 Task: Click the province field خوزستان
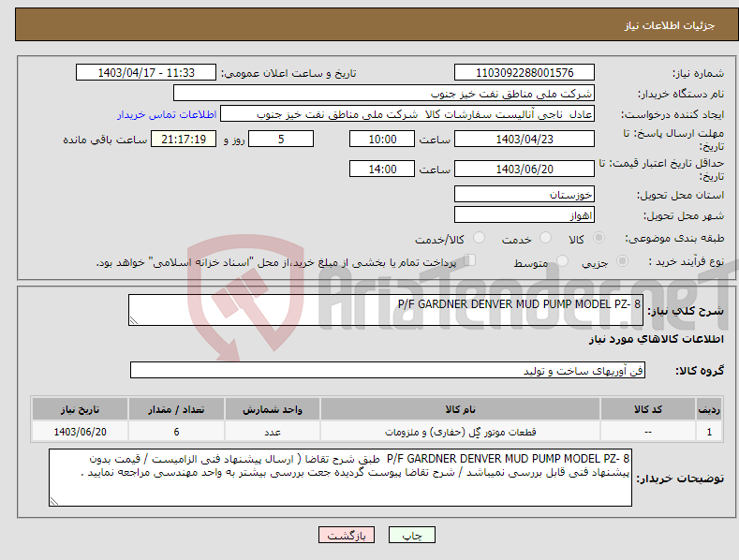tap(525, 194)
